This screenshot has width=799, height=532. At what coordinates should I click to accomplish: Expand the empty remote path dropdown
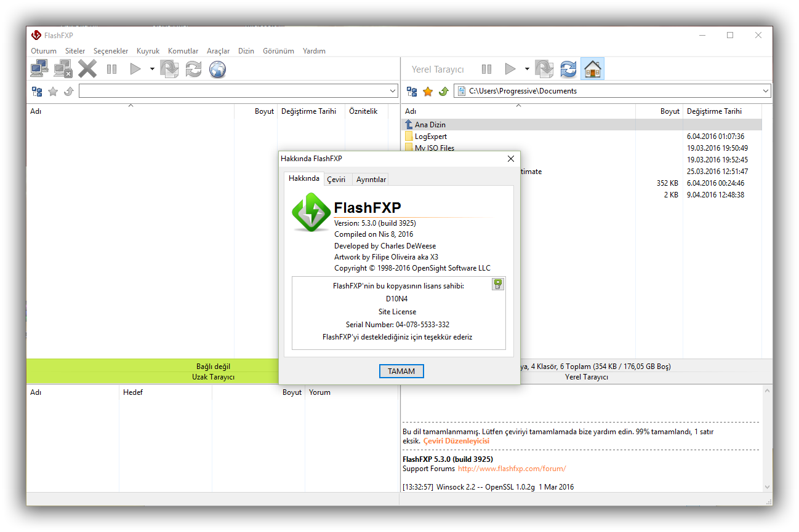tap(393, 91)
